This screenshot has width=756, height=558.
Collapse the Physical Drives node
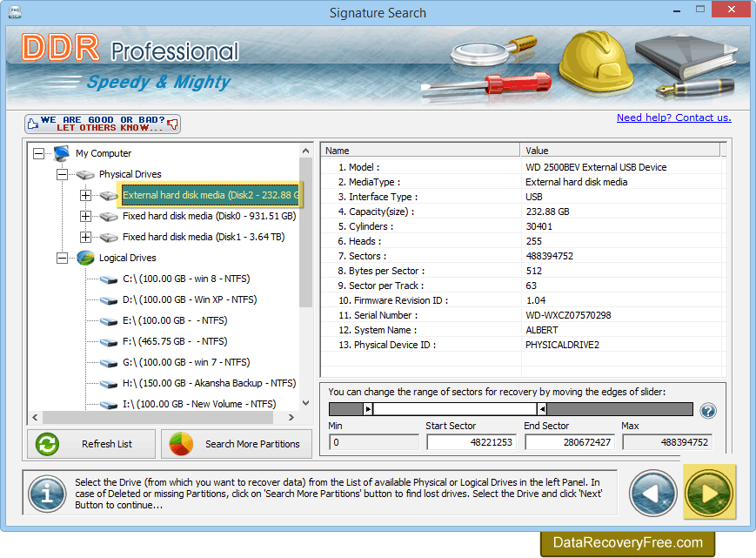click(62, 174)
